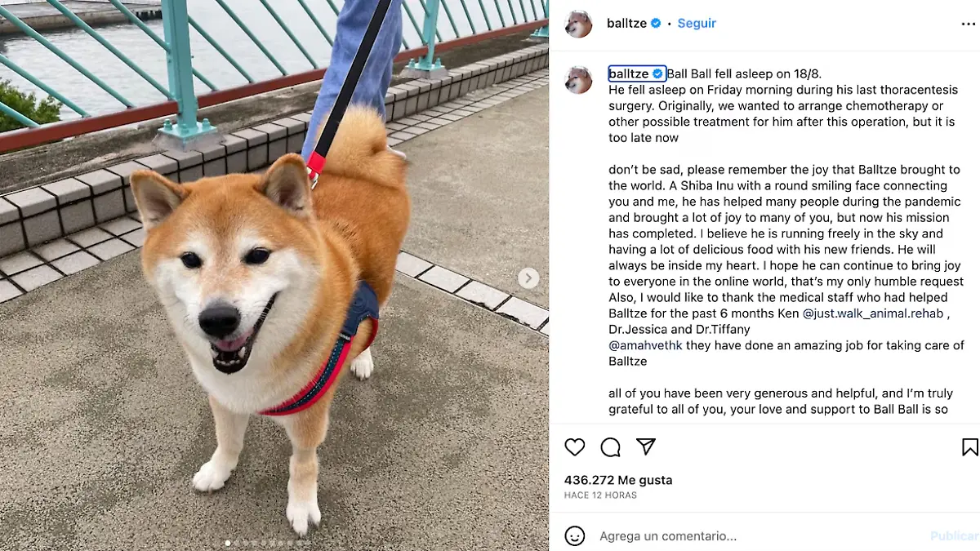980x551 pixels.
Task: Open the @amahvethk mention link
Action: tap(645, 345)
